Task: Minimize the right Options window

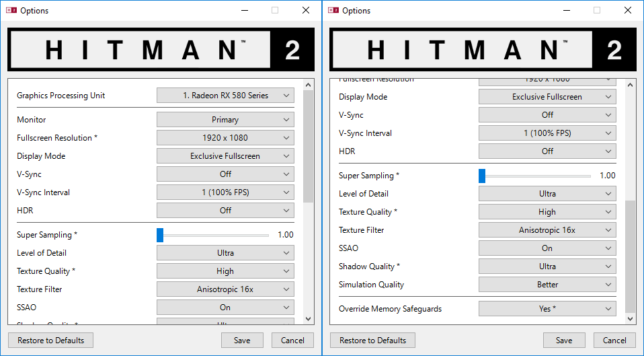Action: pyautogui.click(x=567, y=10)
